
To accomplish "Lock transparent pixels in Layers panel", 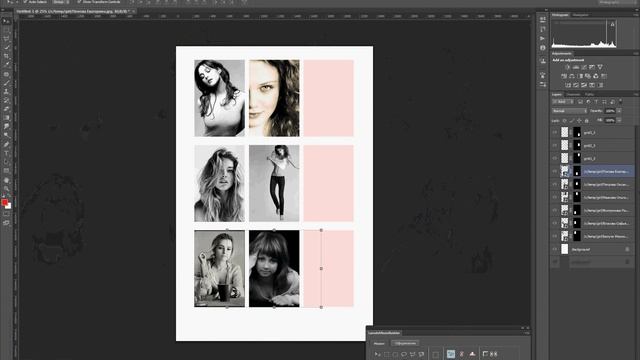I will [564, 120].
